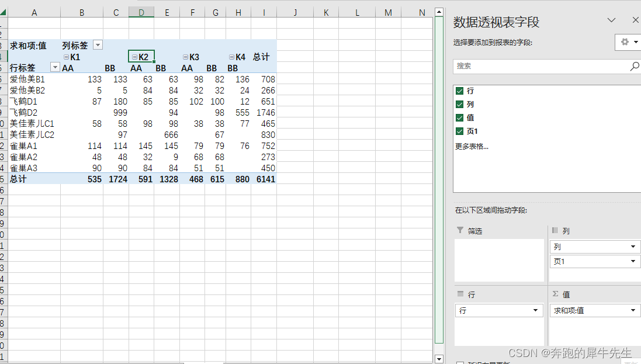This screenshot has width=641, height=364.
Task: Open 更多表格 link
Action: click(472, 147)
